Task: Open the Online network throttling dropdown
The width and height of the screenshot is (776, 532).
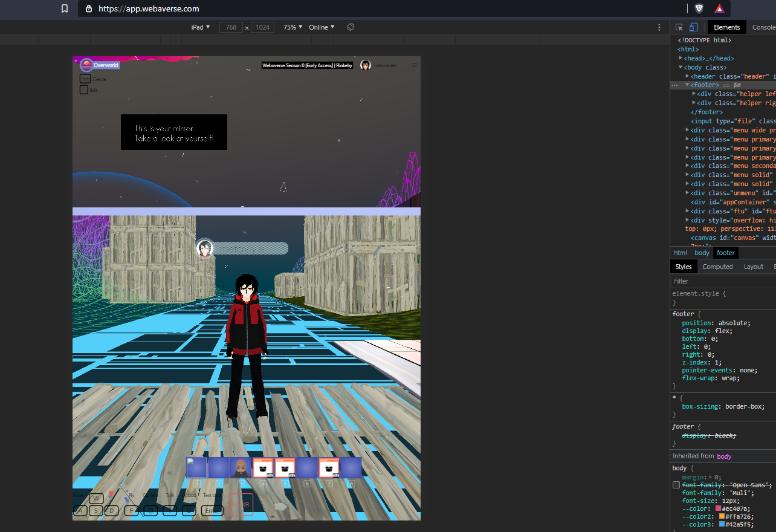Action: click(x=322, y=27)
